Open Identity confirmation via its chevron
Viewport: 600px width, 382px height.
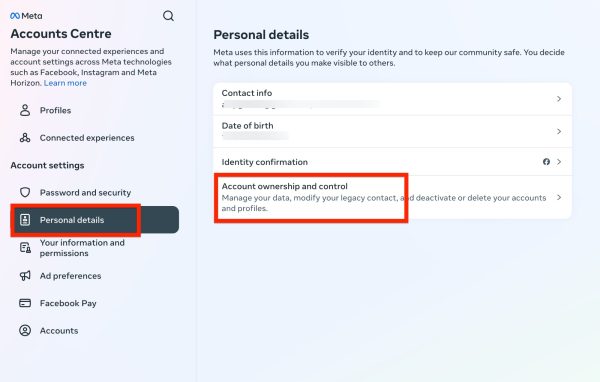tap(559, 162)
